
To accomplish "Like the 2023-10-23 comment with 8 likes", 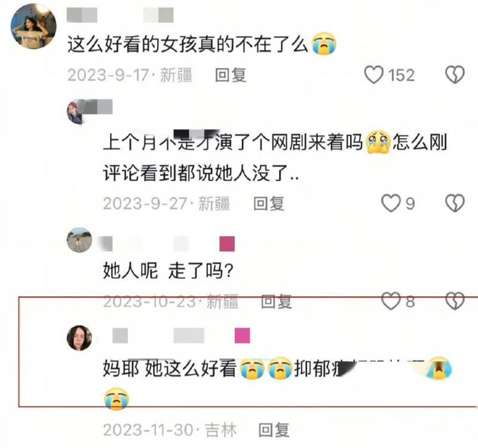I will [391, 301].
